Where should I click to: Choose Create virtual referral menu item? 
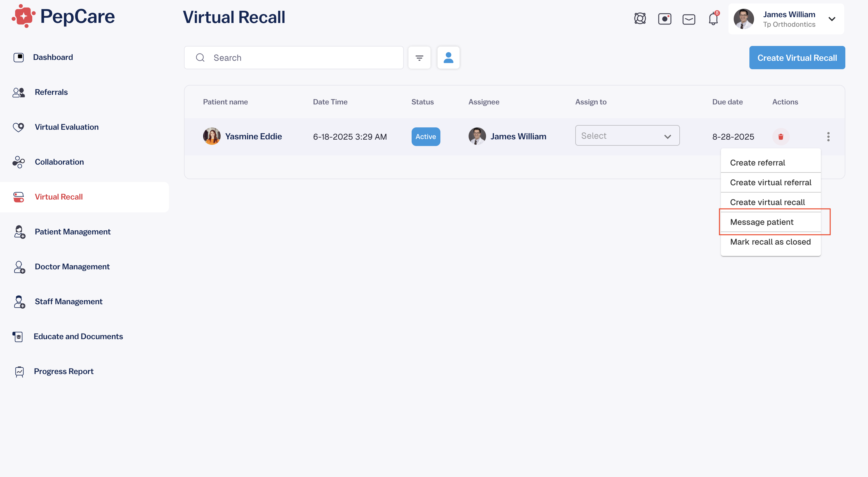(x=770, y=182)
